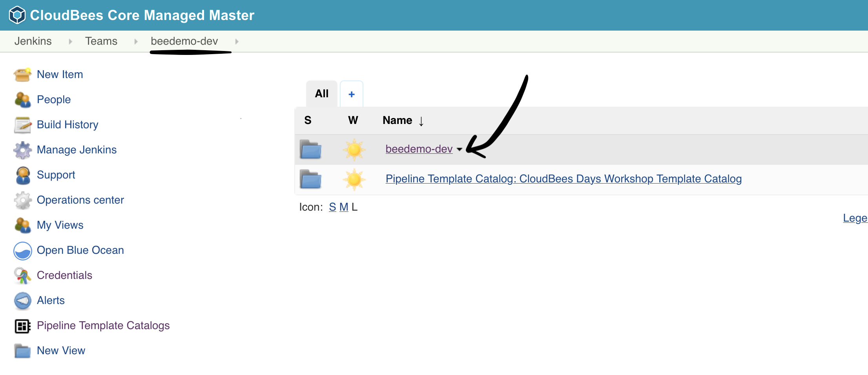
Task: Open the Legend link
Action: (x=855, y=218)
